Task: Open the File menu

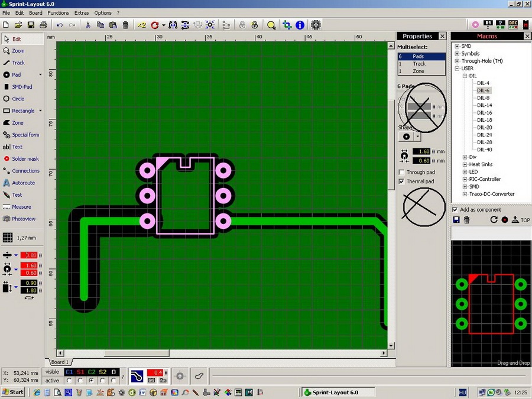Action: click(6, 13)
